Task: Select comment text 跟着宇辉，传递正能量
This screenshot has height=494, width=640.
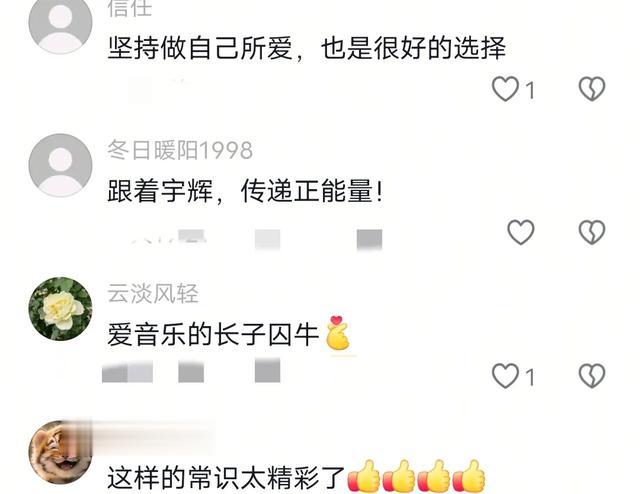Action: pos(245,191)
